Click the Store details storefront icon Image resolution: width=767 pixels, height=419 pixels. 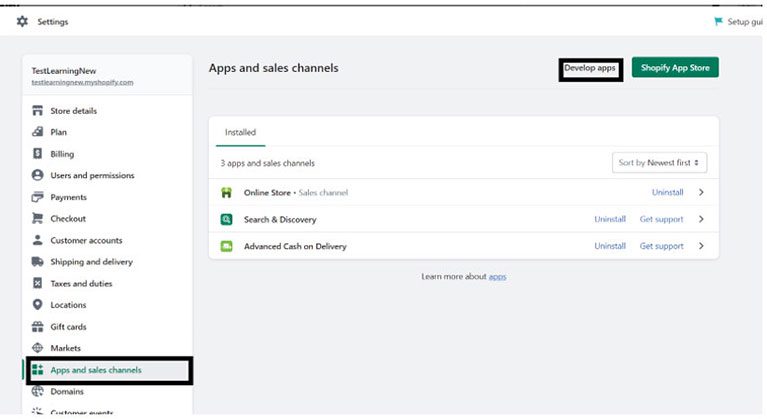tap(38, 110)
